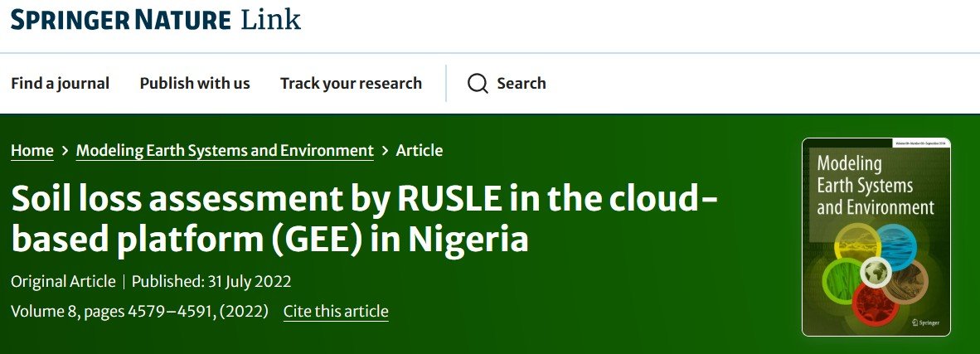Click the globe icon on the journal cover
Image resolution: width=980 pixels, height=354 pixels.
tap(875, 270)
